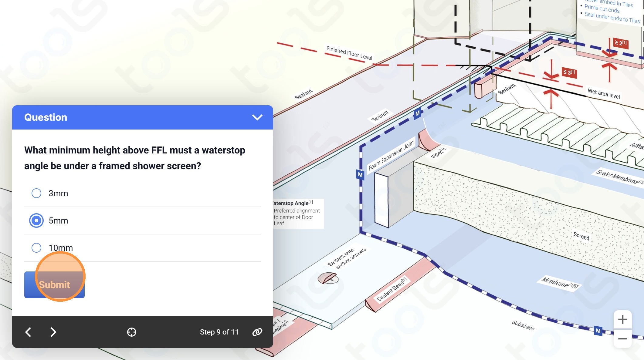The image size is (644, 360).
Task: Click the ≤ 3 red dimension tag
Action: click(x=569, y=72)
